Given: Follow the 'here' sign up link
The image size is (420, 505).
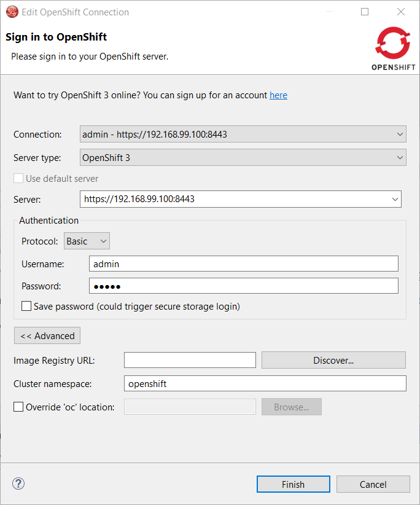Looking at the screenshot, I should [278, 95].
